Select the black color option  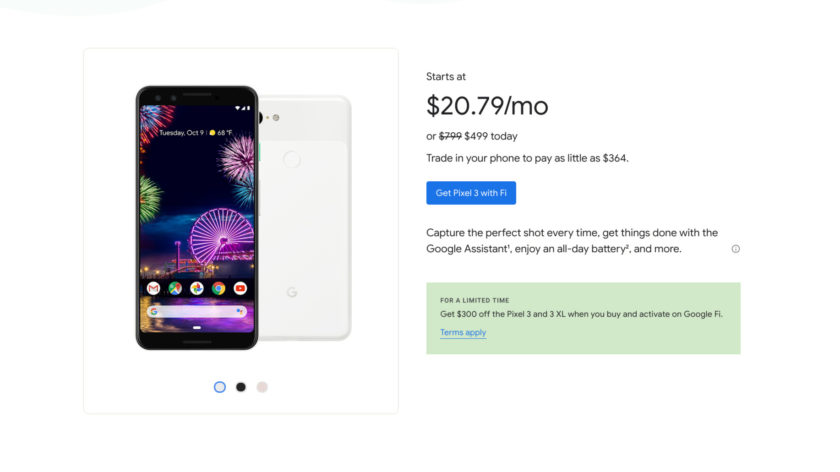[241, 387]
